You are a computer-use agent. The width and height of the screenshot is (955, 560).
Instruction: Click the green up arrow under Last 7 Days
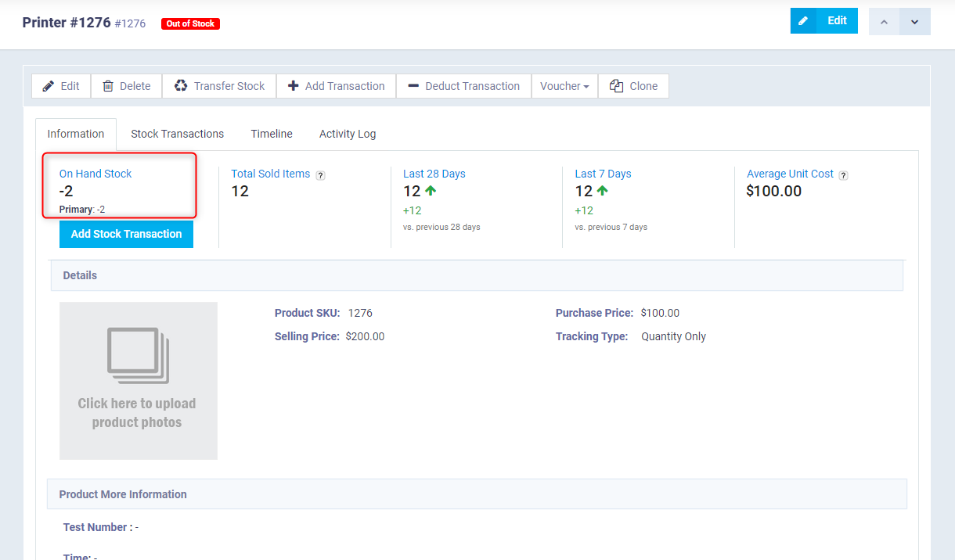602,190
